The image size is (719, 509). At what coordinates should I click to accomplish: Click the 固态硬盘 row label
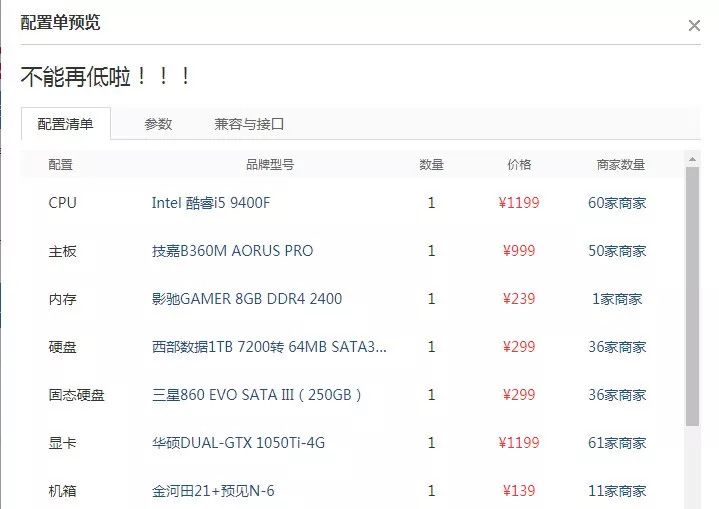77,395
